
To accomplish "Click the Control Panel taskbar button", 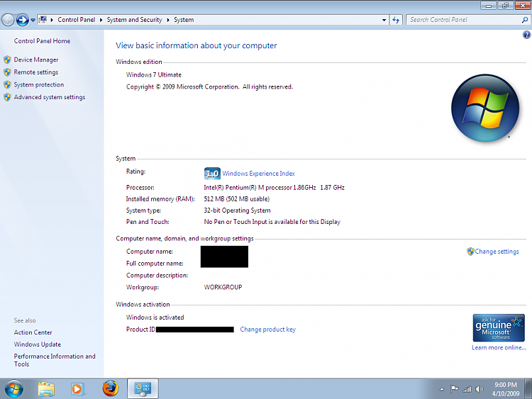I will pos(143,389).
